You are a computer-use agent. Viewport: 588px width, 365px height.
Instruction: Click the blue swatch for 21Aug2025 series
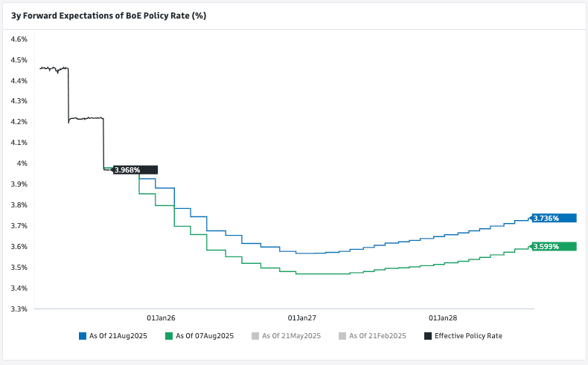point(83,336)
